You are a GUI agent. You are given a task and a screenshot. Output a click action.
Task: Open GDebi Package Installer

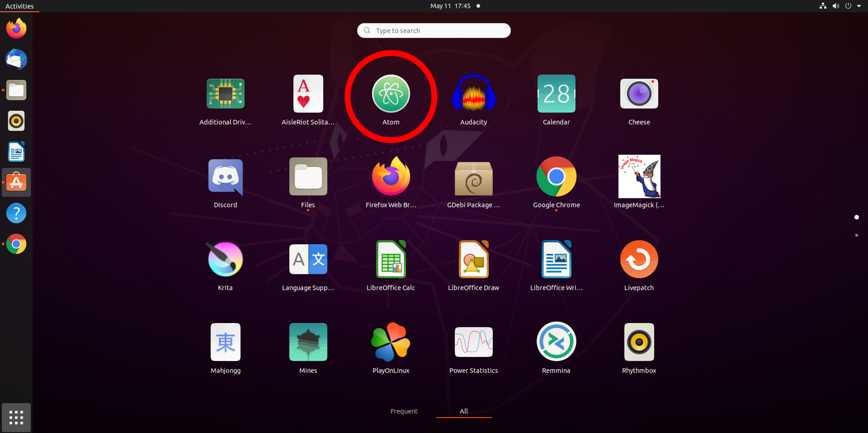coord(473,177)
